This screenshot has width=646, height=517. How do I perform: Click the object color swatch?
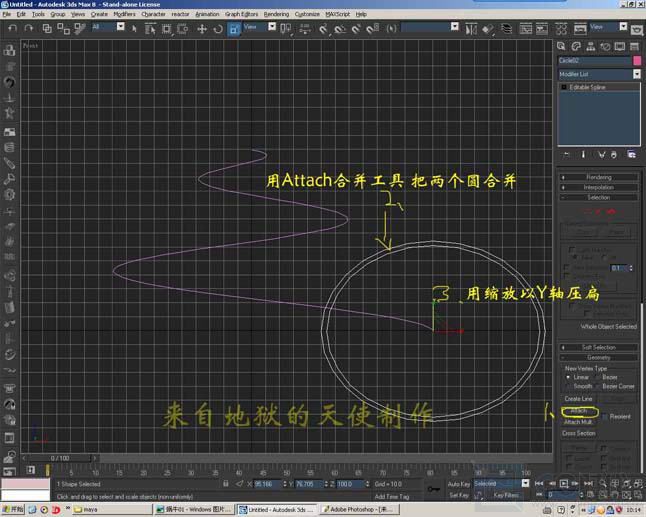(637, 61)
